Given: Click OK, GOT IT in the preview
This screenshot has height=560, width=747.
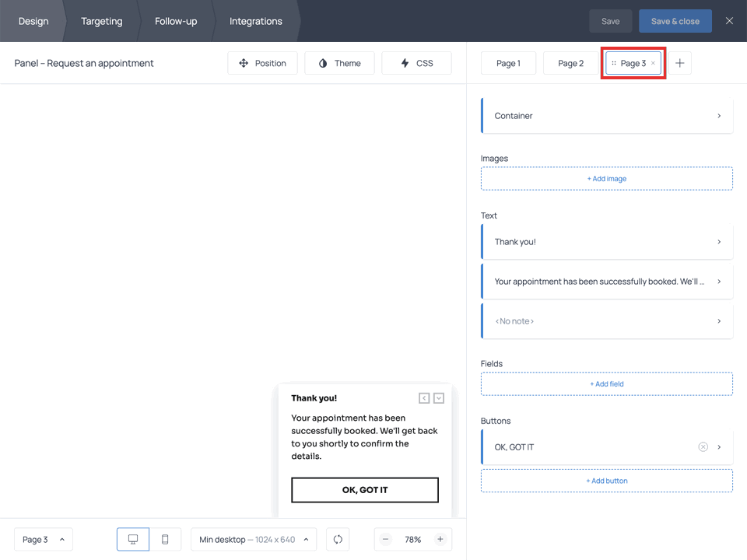Looking at the screenshot, I should pyautogui.click(x=365, y=490).
